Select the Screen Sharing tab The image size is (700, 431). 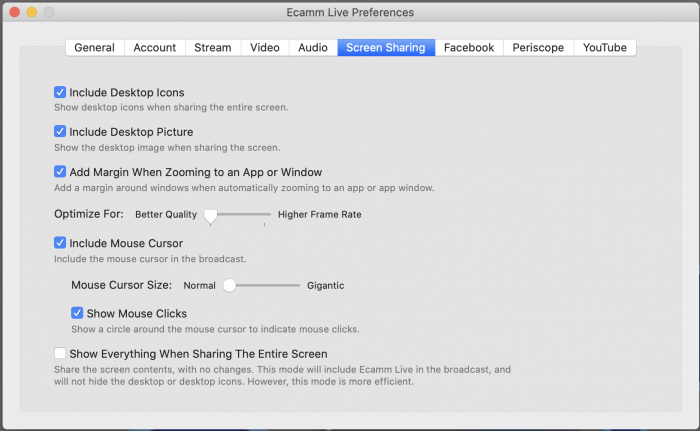coord(386,47)
